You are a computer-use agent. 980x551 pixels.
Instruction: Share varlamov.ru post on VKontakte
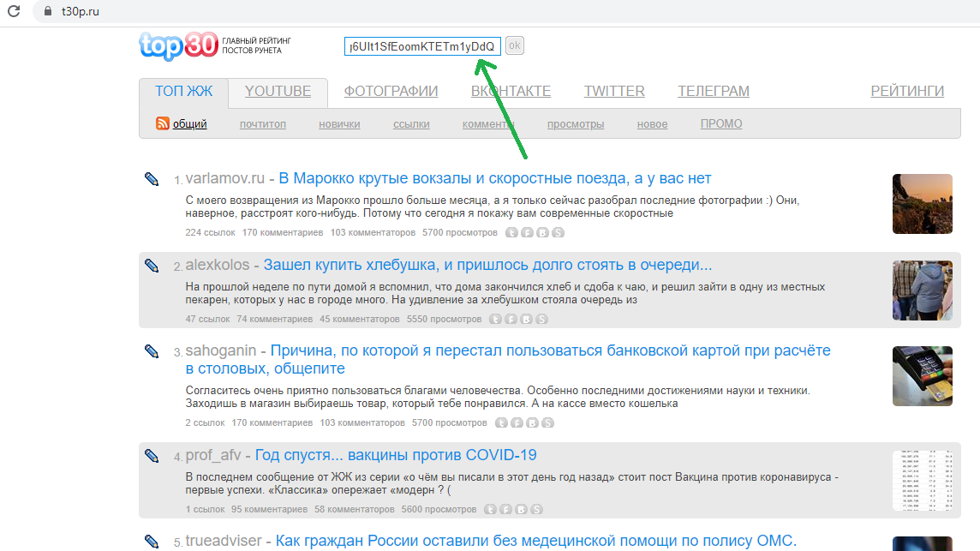pyautogui.click(x=542, y=233)
